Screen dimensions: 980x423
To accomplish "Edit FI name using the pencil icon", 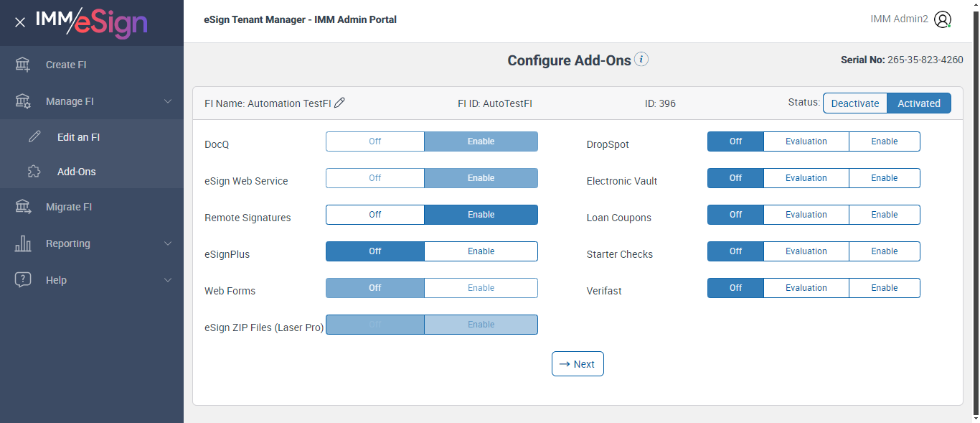I will click(x=340, y=103).
